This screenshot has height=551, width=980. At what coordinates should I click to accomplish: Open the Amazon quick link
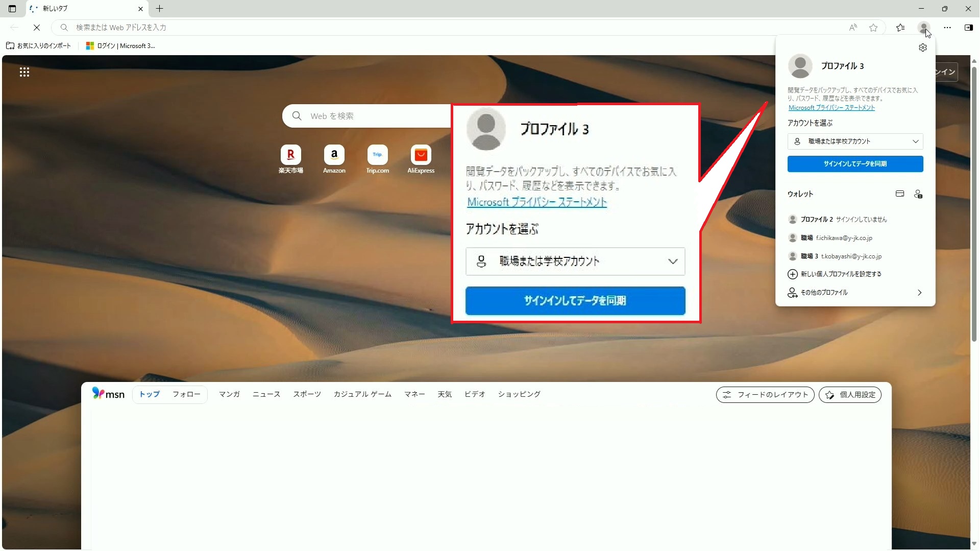pos(334,155)
